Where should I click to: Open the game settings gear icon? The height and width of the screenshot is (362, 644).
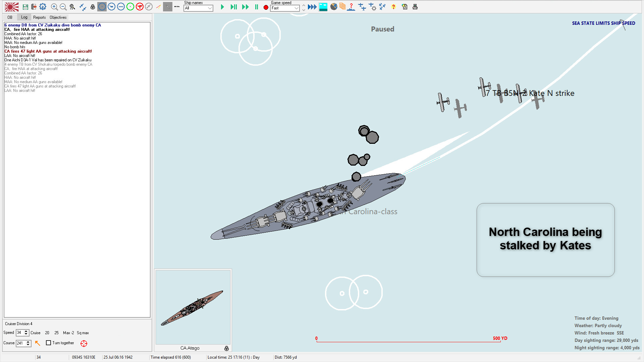point(43,7)
